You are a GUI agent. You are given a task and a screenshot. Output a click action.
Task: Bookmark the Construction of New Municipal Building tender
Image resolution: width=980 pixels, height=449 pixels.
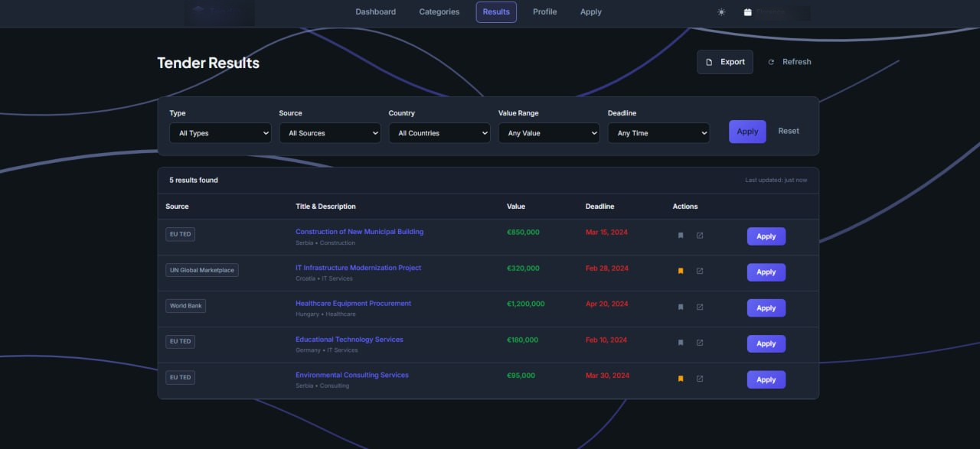coord(681,236)
